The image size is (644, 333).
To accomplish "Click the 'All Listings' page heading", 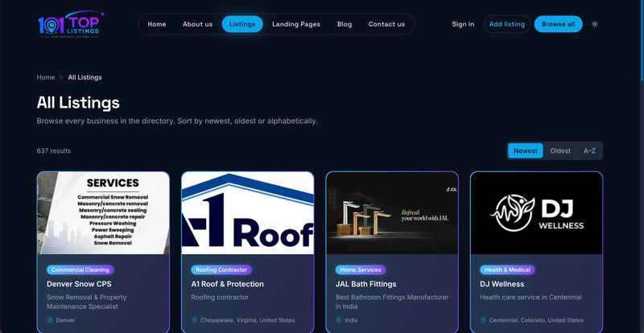I will tap(78, 102).
